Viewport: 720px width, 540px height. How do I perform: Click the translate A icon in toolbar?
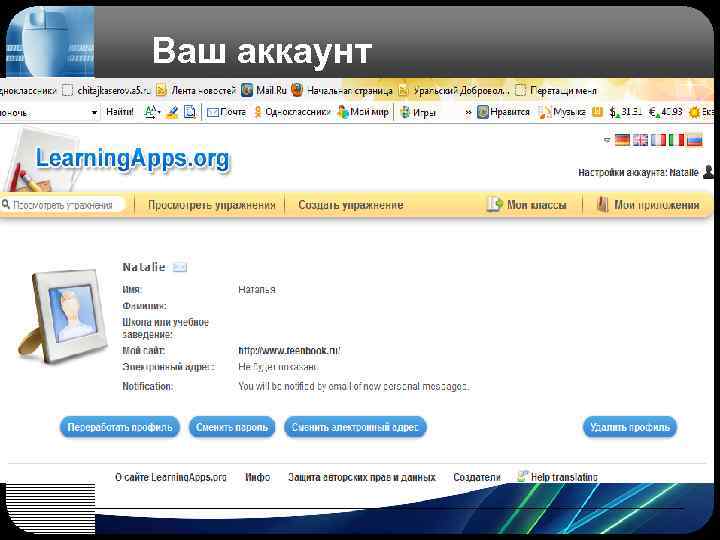(x=152, y=112)
